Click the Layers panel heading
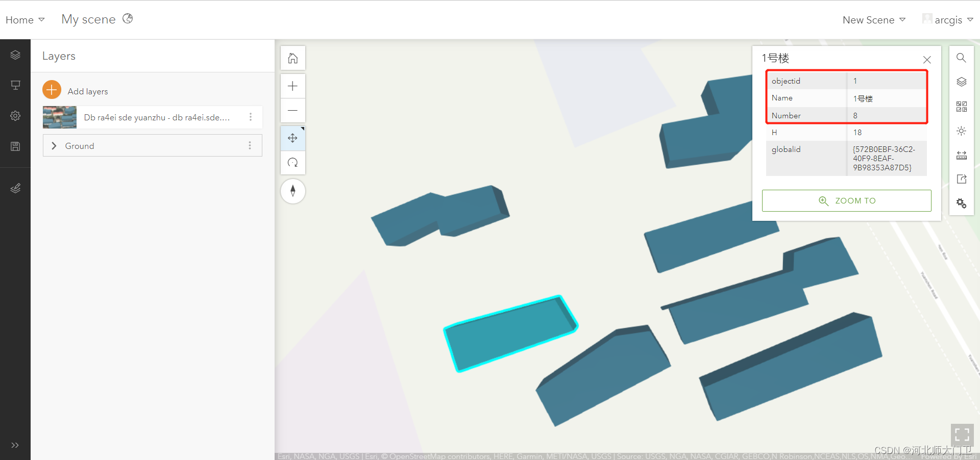 coord(59,56)
